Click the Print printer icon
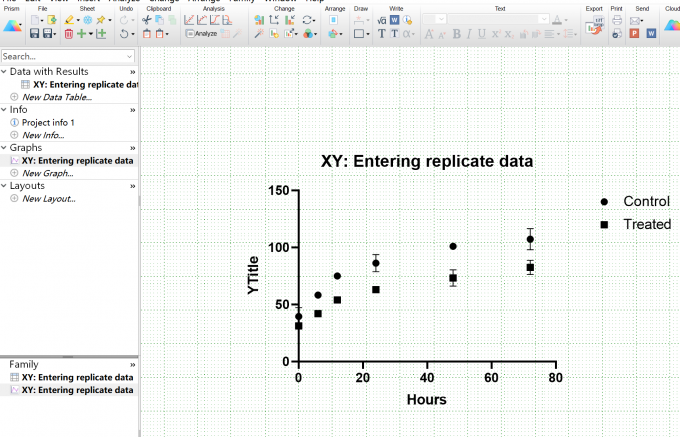This screenshot has width=680, height=437. (x=617, y=20)
